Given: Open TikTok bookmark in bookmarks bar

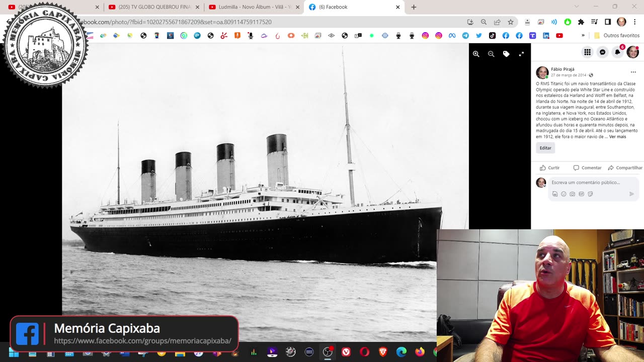Looking at the screenshot, I should pyautogui.click(x=492, y=36).
